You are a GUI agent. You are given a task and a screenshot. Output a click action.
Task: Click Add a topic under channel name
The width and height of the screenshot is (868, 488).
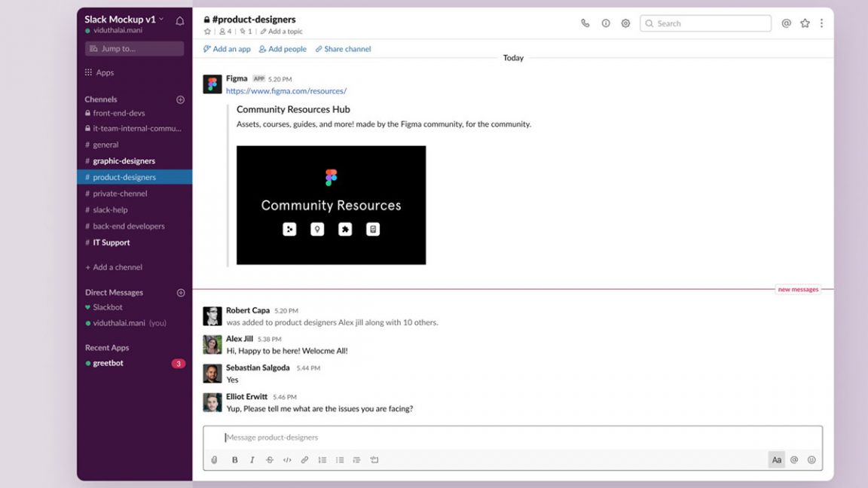[x=282, y=32]
